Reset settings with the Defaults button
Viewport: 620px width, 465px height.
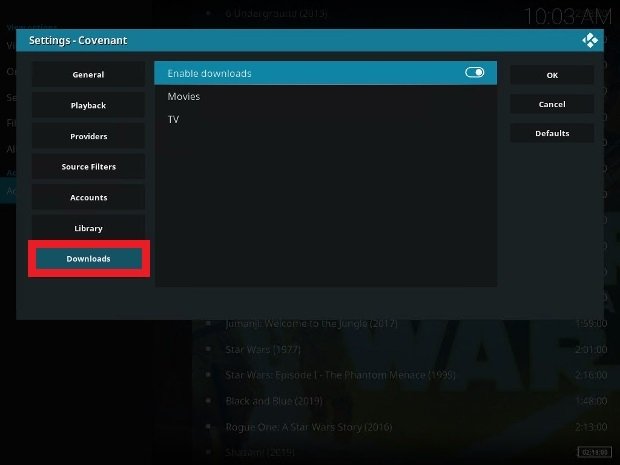(x=552, y=133)
